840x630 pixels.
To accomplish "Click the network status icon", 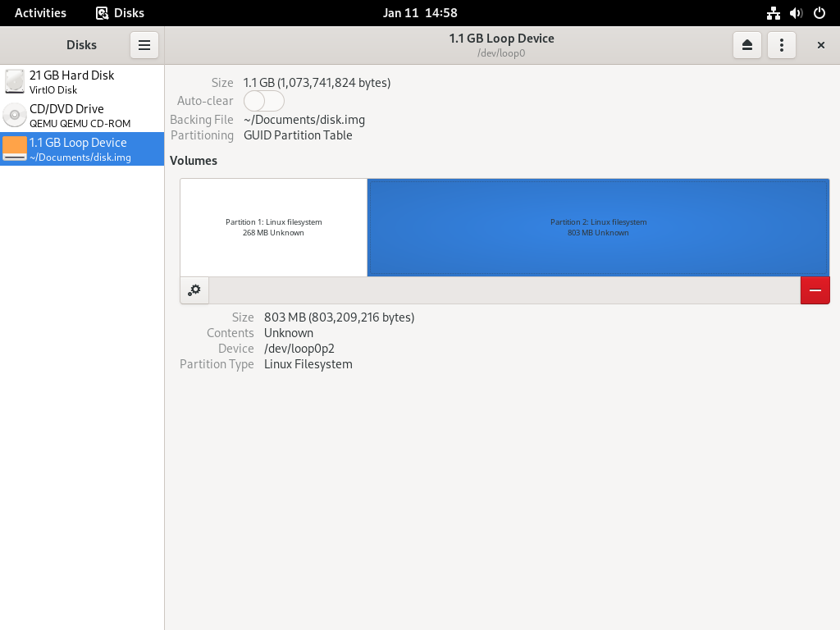I will coord(773,13).
